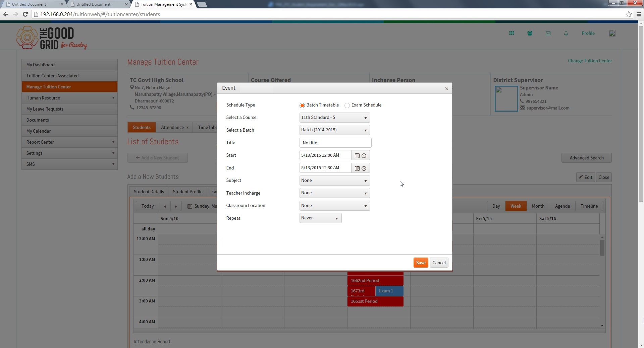Expand the Select a Course dropdown

(334, 118)
